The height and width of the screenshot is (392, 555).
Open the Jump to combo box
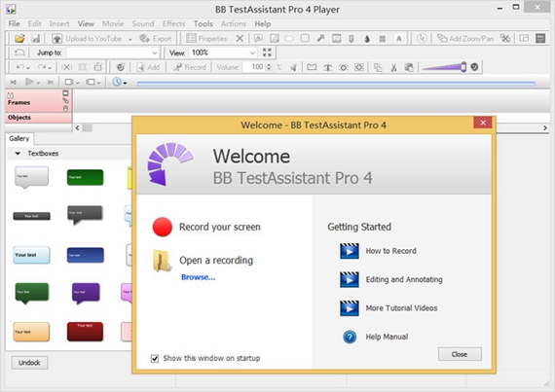(x=113, y=53)
